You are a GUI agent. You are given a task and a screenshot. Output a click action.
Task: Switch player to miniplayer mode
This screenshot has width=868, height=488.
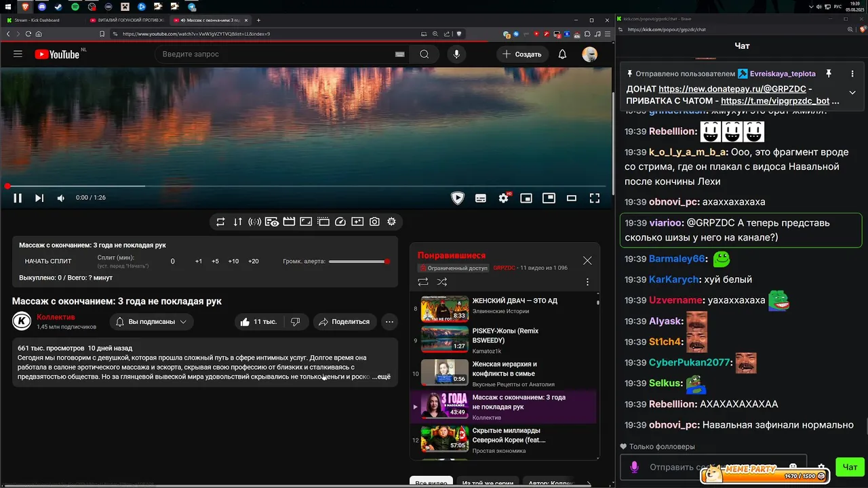click(x=526, y=198)
